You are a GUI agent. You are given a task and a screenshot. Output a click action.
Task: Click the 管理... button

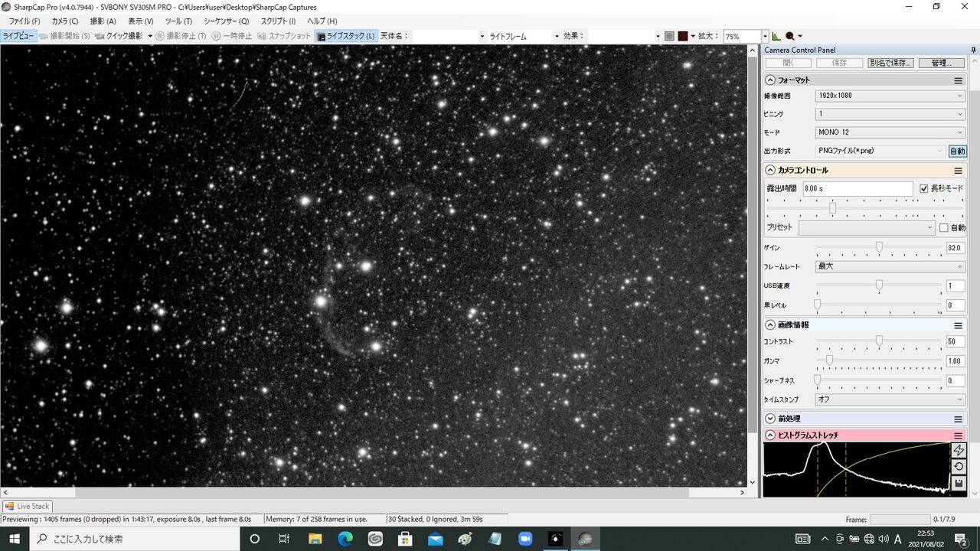coord(941,63)
